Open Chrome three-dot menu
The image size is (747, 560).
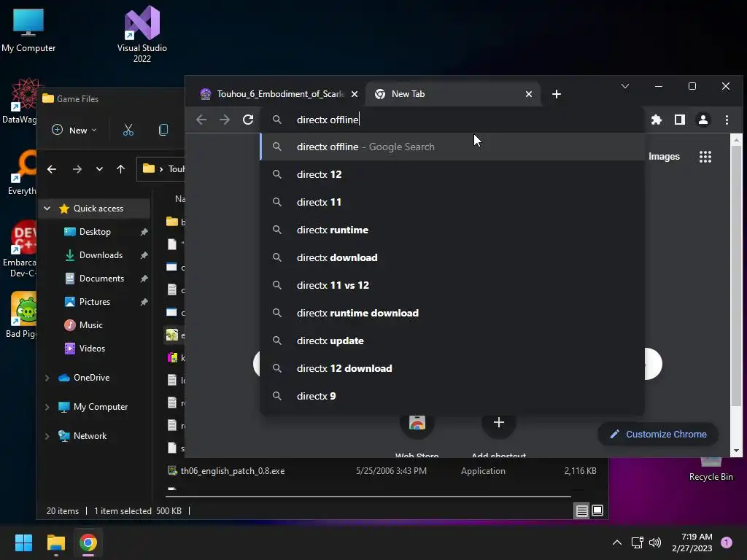[x=727, y=120]
